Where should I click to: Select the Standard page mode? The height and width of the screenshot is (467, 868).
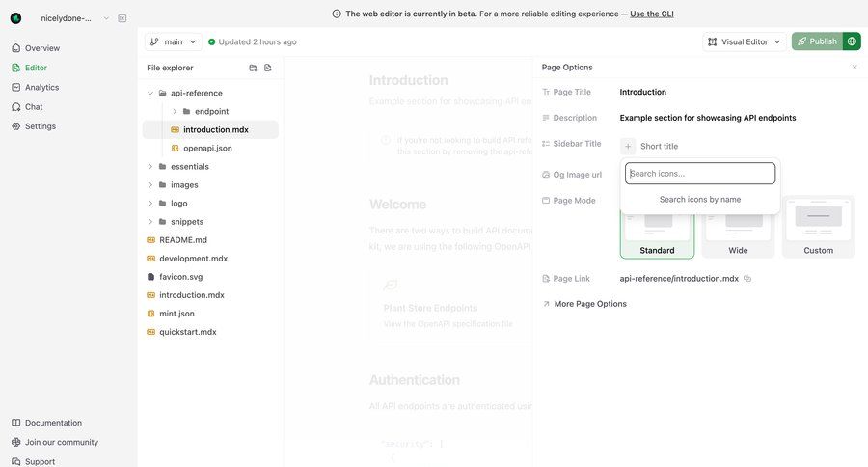click(657, 234)
